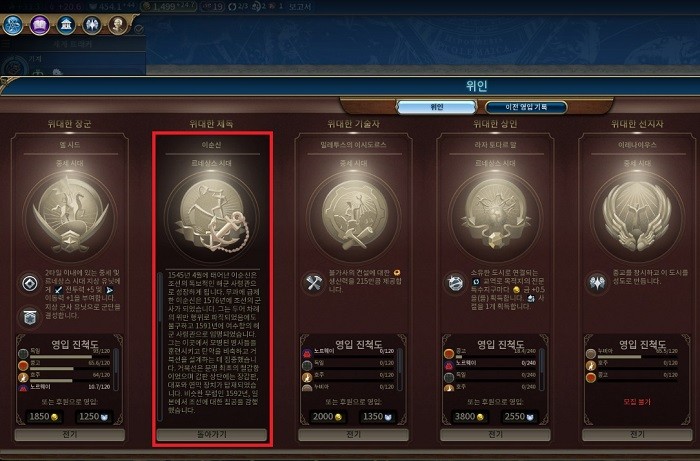This screenshot has width=700, height=461.
Task: Click the Great Admiral anchor medallion
Action: (212, 217)
